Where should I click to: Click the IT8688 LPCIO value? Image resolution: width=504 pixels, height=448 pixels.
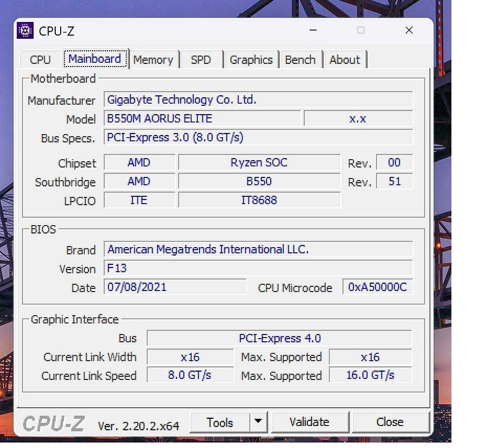click(259, 200)
